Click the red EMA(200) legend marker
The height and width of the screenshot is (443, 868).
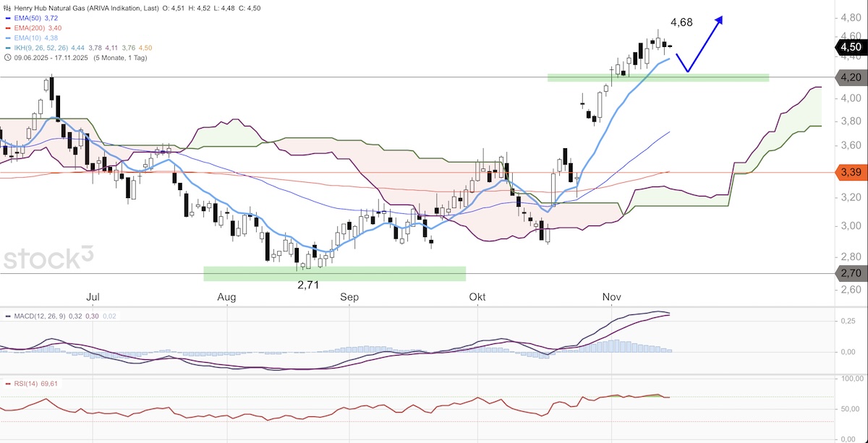(x=7, y=27)
